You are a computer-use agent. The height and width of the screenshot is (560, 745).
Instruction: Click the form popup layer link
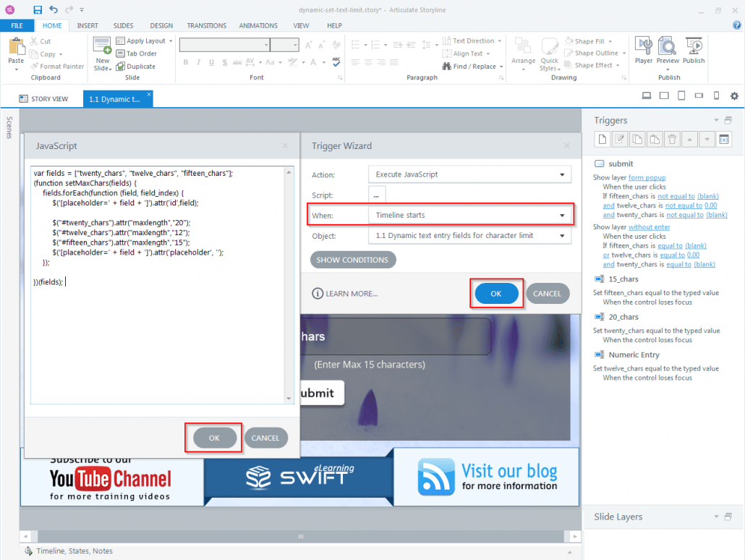coord(647,177)
